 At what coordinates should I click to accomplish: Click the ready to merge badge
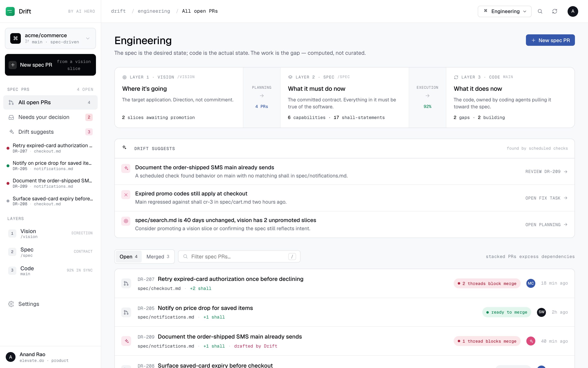coord(507,312)
